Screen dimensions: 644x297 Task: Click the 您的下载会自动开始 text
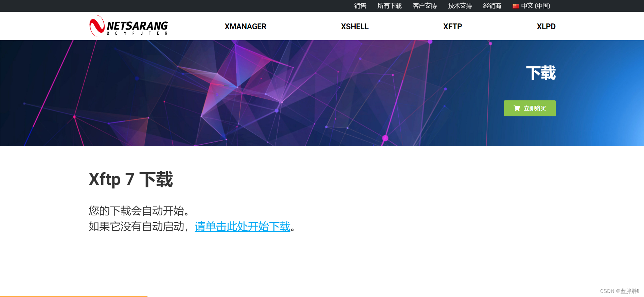[139, 211]
